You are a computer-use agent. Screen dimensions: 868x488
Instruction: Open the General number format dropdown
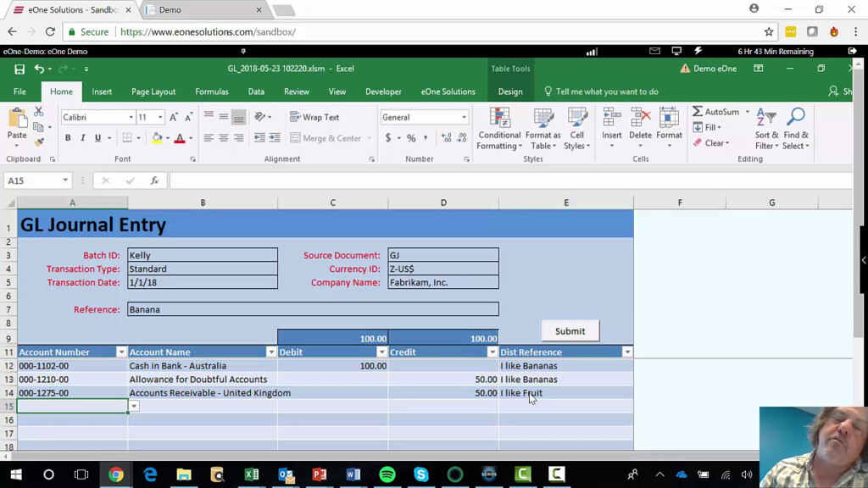click(464, 117)
